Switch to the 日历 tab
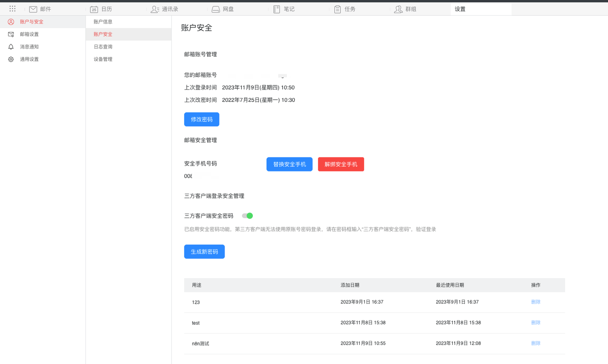 (x=106, y=9)
